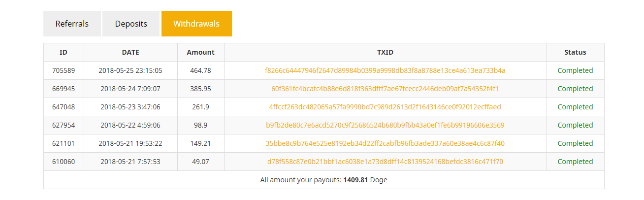Click the 2018-05-23 3:47:06 date cell
Image resolution: width=644 pixels, height=200 pixels.
(130, 107)
